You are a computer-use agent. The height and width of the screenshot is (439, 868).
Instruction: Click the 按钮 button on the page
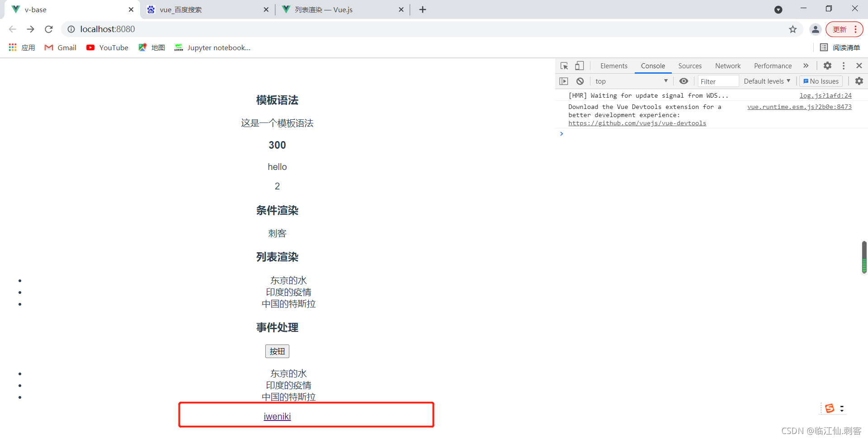(x=277, y=351)
